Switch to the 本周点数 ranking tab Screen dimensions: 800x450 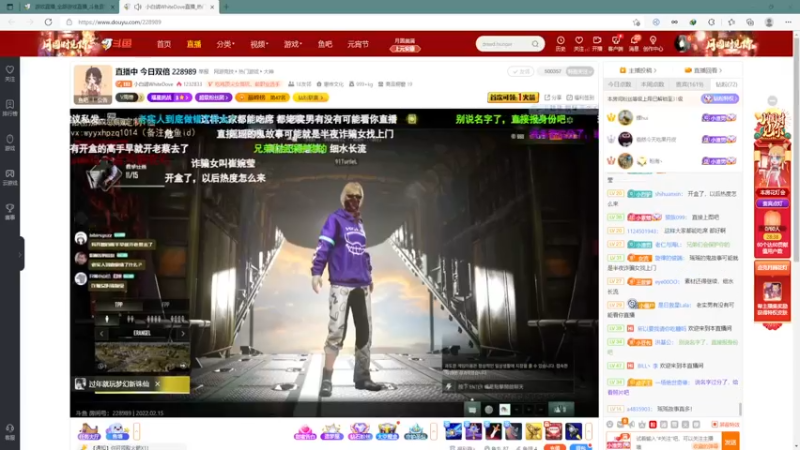click(653, 85)
